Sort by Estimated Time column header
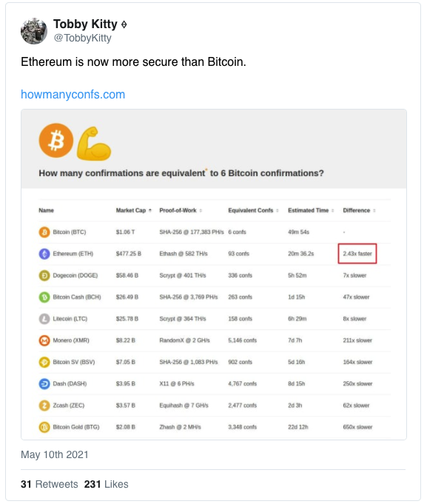The image size is (427, 504). (311, 210)
